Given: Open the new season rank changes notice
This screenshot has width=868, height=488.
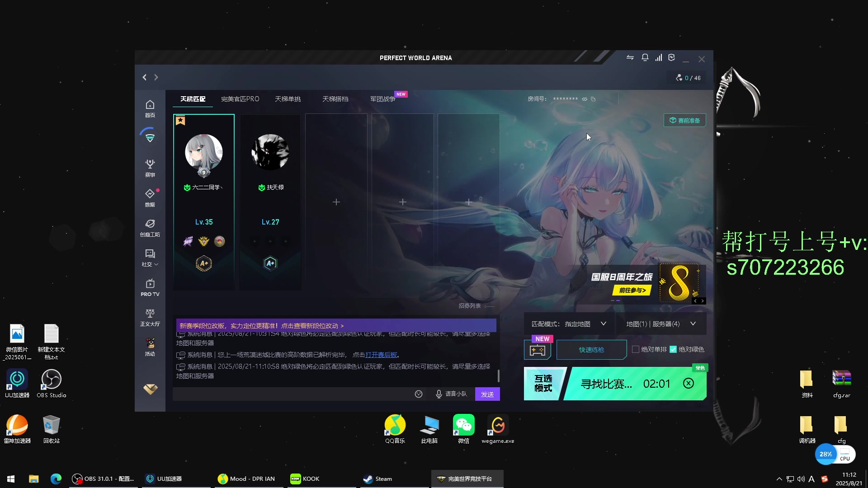Looking at the screenshot, I should (x=336, y=325).
